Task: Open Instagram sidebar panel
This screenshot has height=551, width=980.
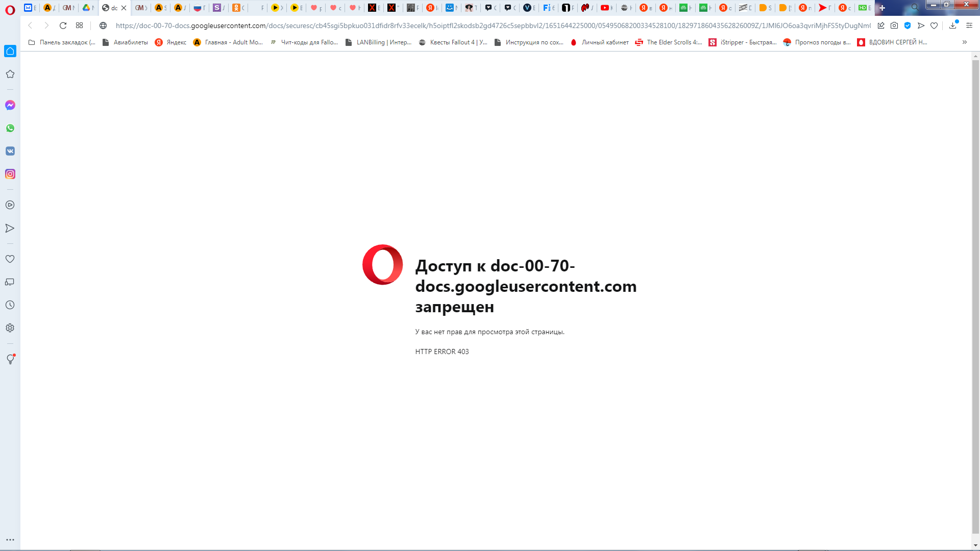Action: [10, 174]
